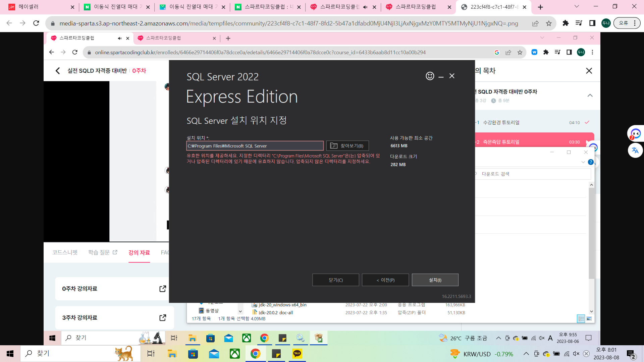Screen dimensions: 644x362
Task: Open Xbox app on the bottom taskbar
Action: pyautogui.click(x=235, y=354)
